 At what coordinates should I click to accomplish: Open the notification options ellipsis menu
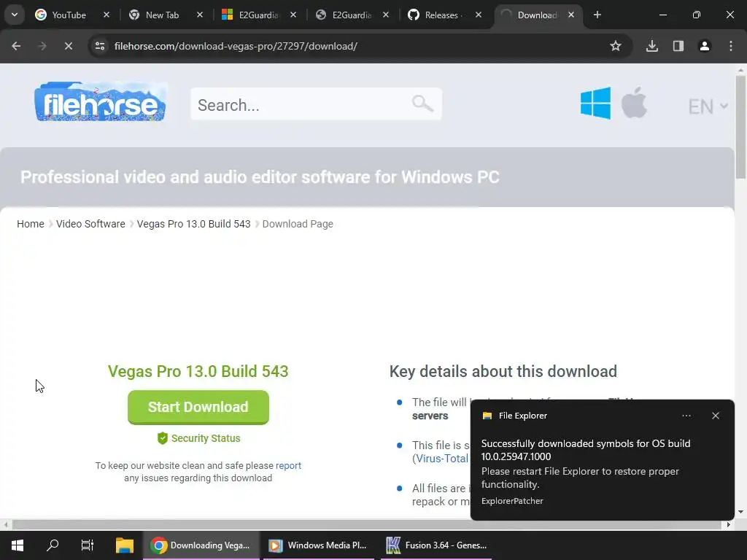tap(686, 416)
